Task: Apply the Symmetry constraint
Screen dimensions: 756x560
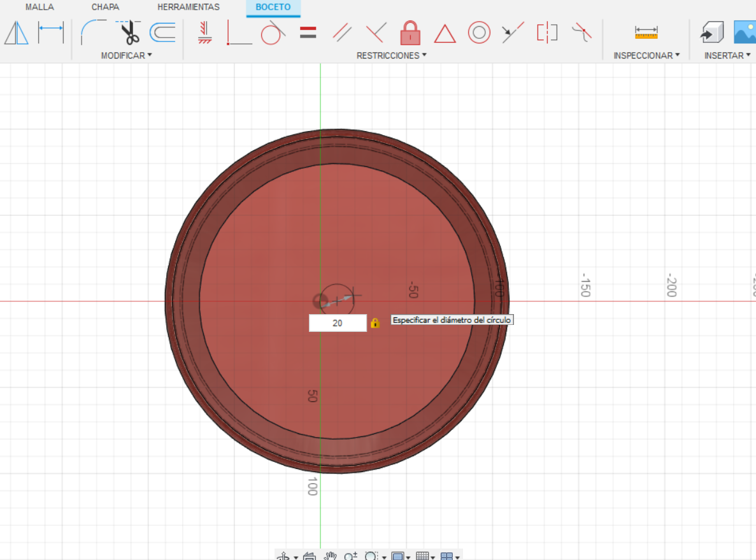Action: pos(547,32)
